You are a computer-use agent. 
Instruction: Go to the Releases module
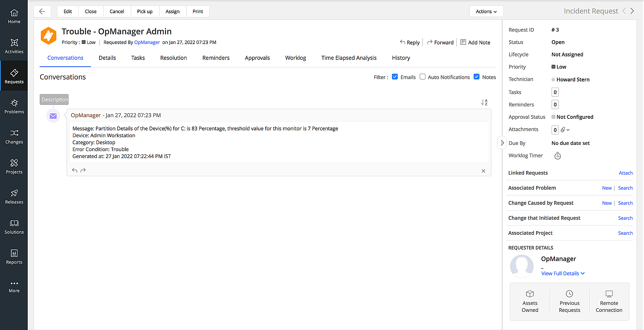tap(14, 197)
